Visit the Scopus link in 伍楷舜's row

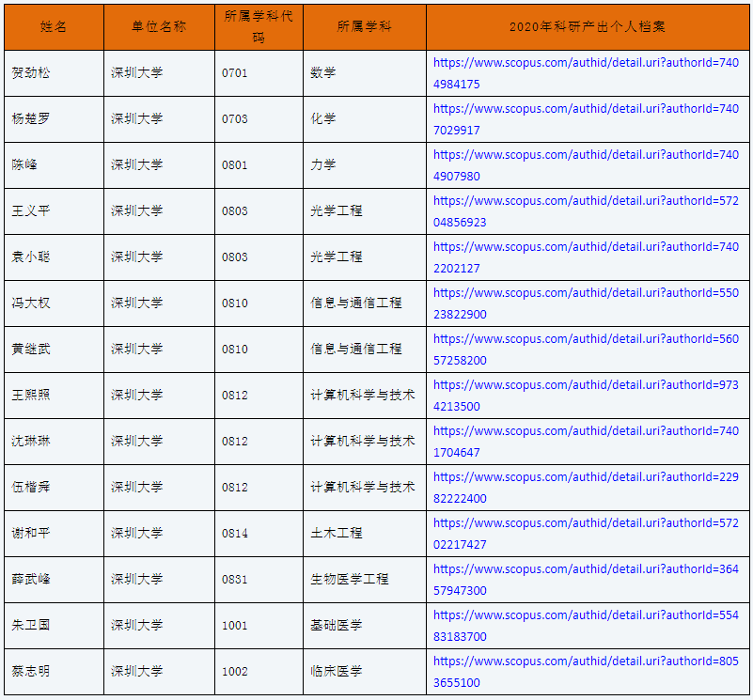pyautogui.click(x=586, y=477)
